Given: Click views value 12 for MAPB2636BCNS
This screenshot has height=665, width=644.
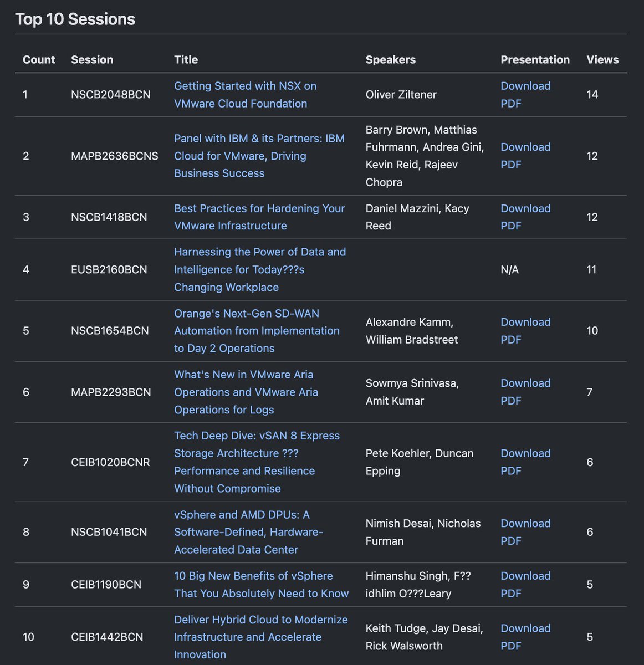Looking at the screenshot, I should [x=592, y=156].
